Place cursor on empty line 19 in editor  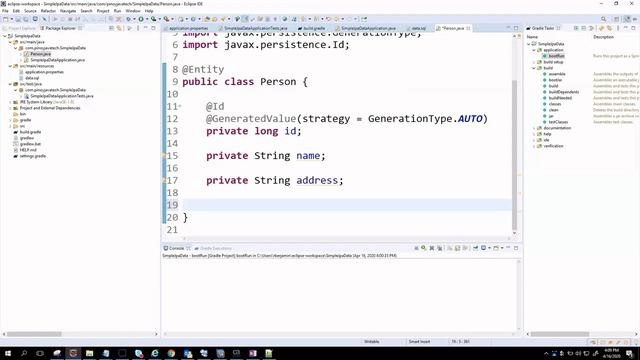346,205
